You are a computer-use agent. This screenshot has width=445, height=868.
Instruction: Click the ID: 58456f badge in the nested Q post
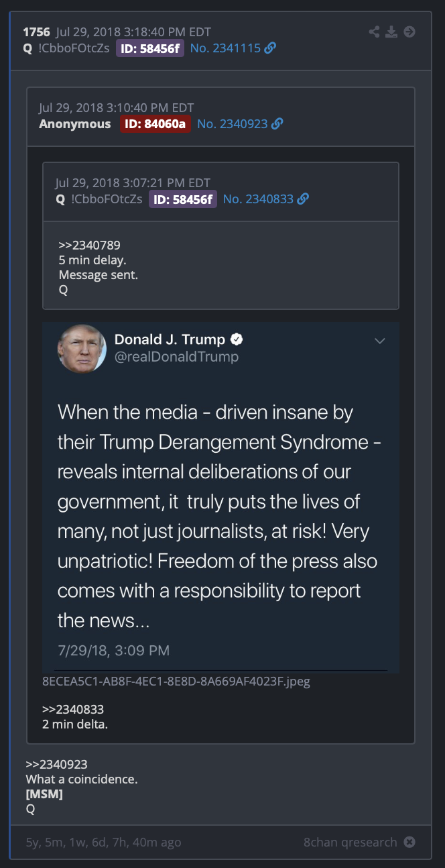click(182, 199)
